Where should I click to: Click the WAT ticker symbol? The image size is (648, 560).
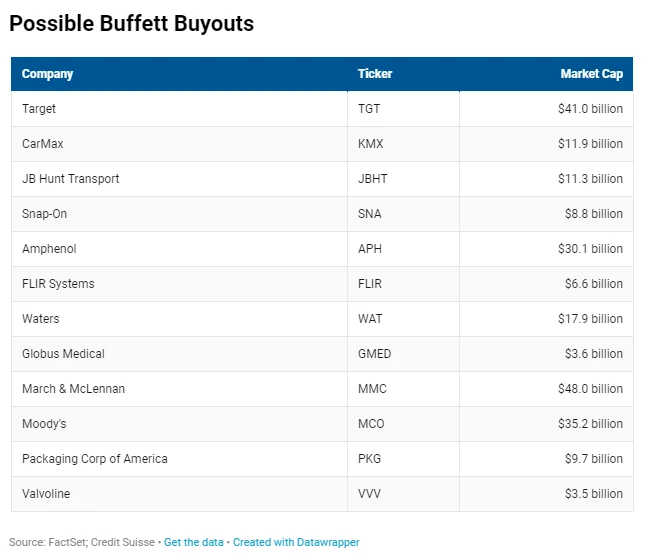tap(370, 319)
